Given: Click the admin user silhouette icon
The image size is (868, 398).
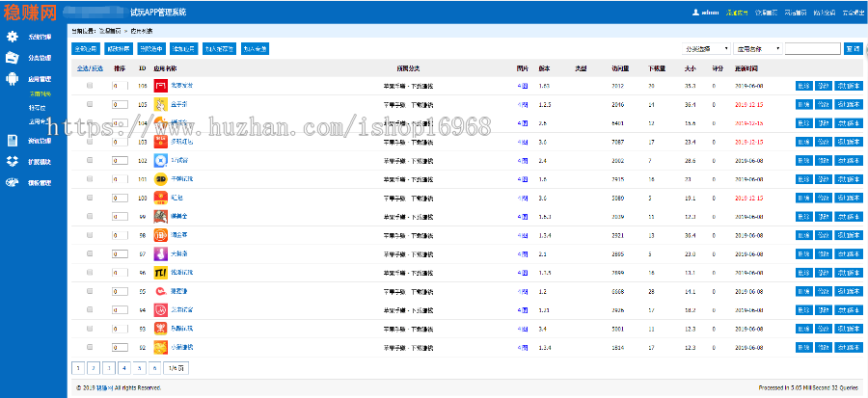Looking at the screenshot, I should click(695, 13).
